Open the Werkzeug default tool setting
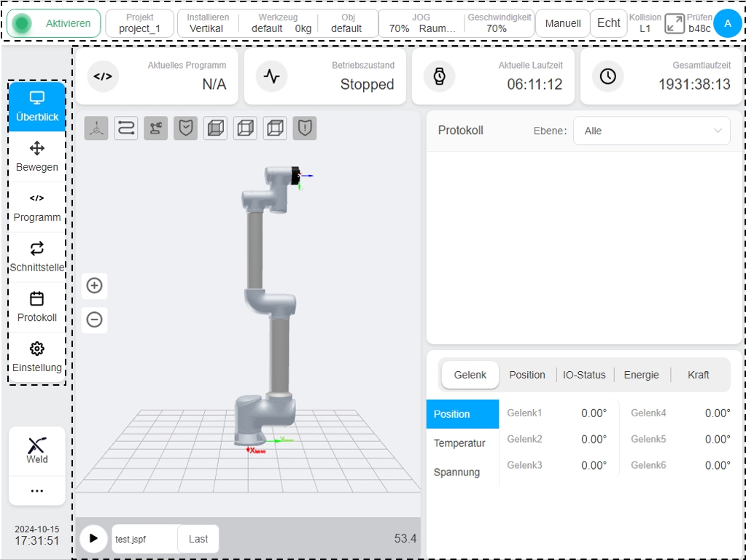Viewport: 746px width, 560px height. click(281, 23)
